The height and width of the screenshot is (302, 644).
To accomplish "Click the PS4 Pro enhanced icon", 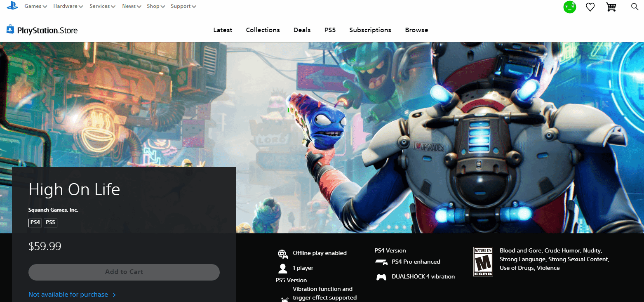I will click(x=381, y=262).
